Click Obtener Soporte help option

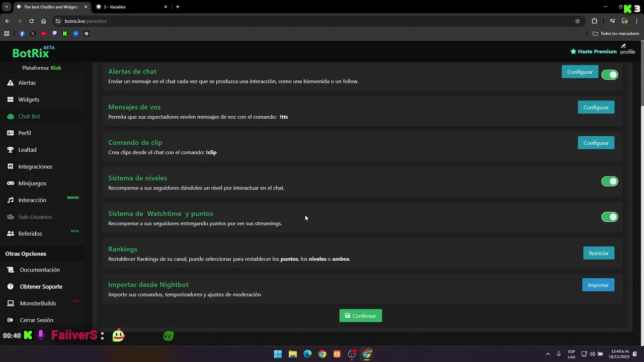coord(41,287)
